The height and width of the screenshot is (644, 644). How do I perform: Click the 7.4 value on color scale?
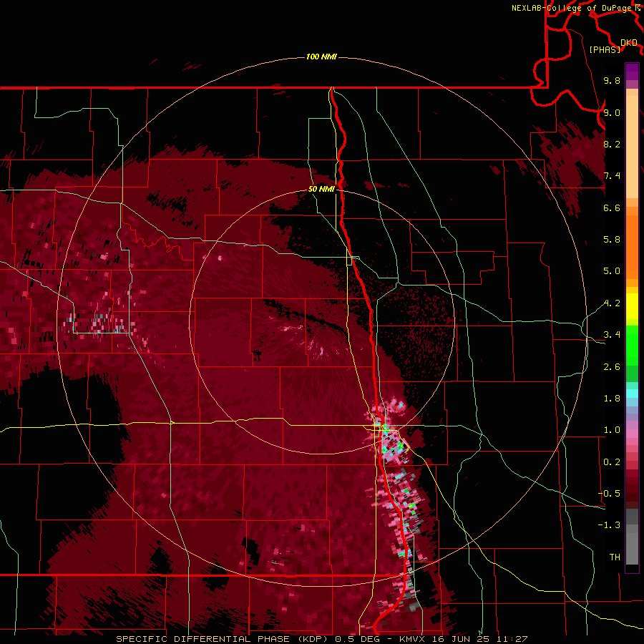point(612,176)
